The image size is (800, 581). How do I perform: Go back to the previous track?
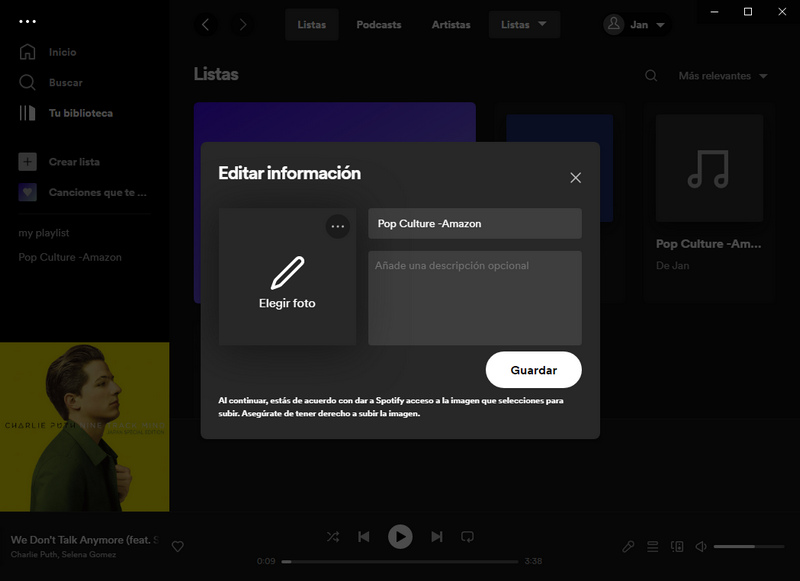(364, 537)
